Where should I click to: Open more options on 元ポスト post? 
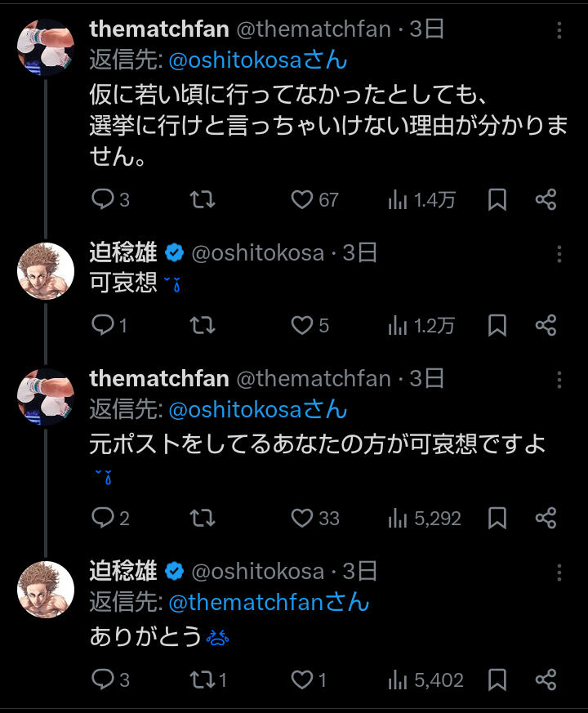pyautogui.click(x=559, y=380)
